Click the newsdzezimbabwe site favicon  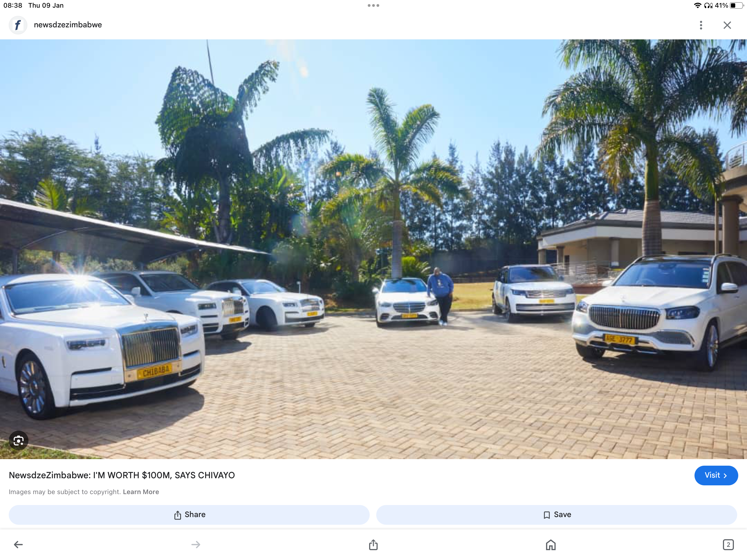(18, 25)
